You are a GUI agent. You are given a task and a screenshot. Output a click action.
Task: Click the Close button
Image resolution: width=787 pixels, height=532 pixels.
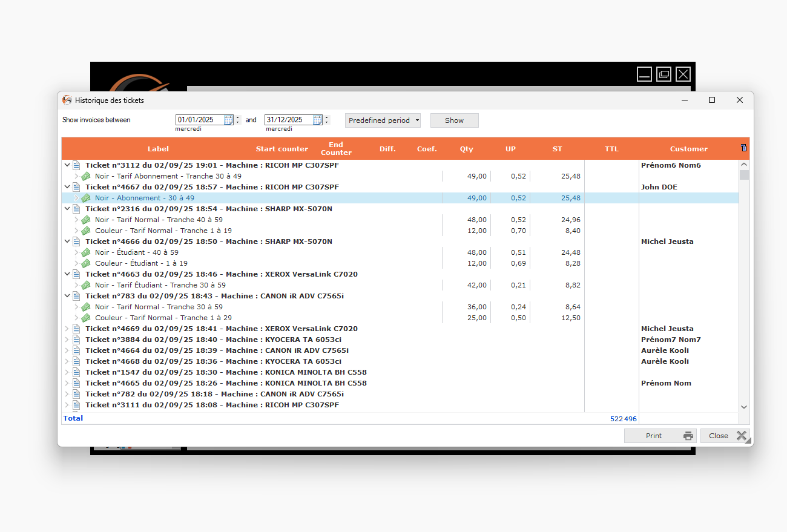pyautogui.click(x=725, y=436)
